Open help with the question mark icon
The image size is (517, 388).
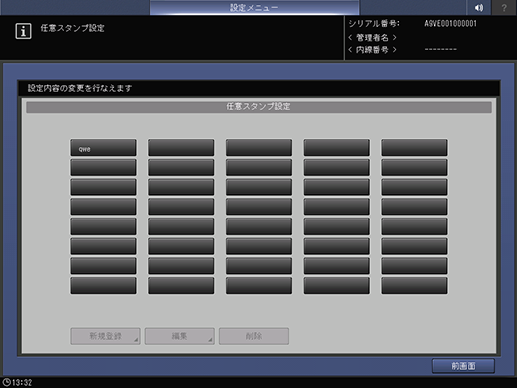504,7
